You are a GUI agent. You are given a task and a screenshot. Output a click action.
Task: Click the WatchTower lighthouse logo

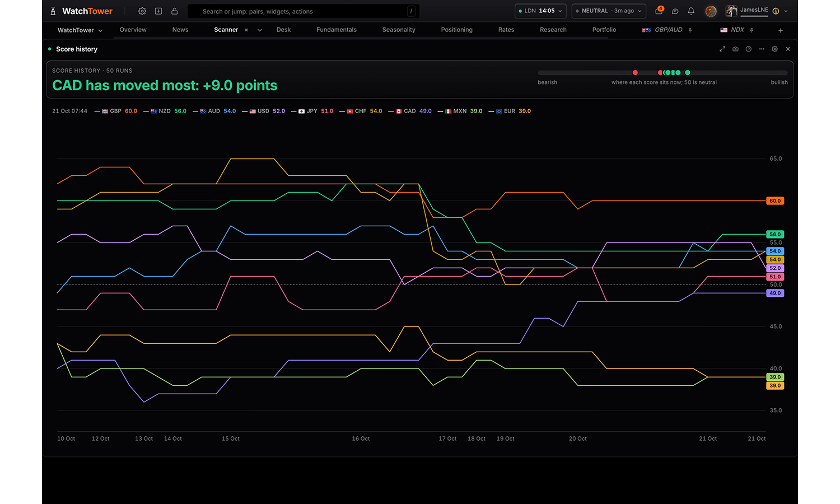[81, 11]
